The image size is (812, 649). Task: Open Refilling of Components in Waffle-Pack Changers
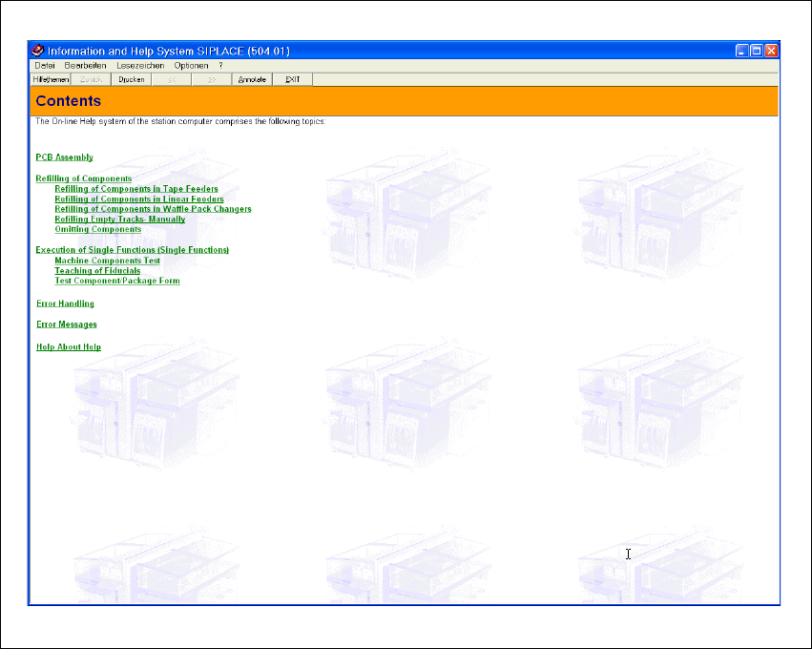(x=153, y=209)
